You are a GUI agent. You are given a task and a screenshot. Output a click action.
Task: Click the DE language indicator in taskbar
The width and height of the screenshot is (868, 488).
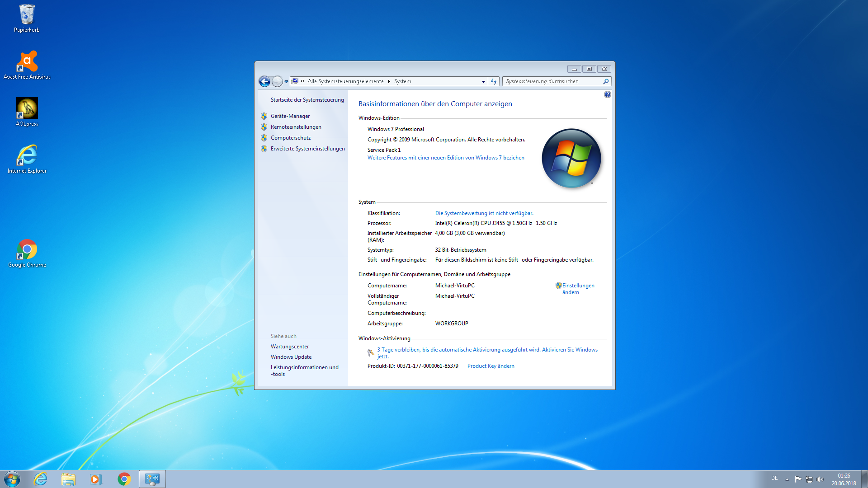coord(774,478)
